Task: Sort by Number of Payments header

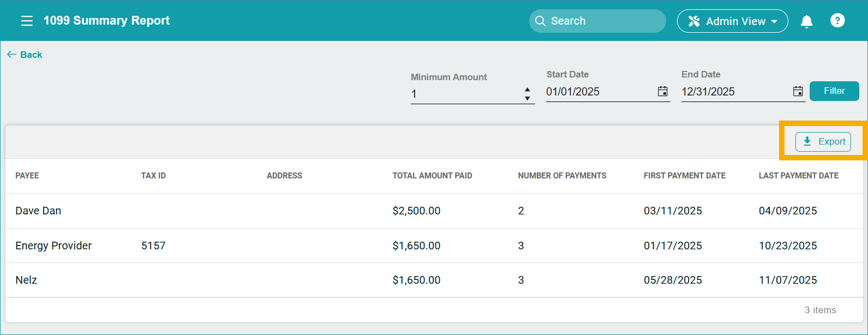Action: [562, 176]
